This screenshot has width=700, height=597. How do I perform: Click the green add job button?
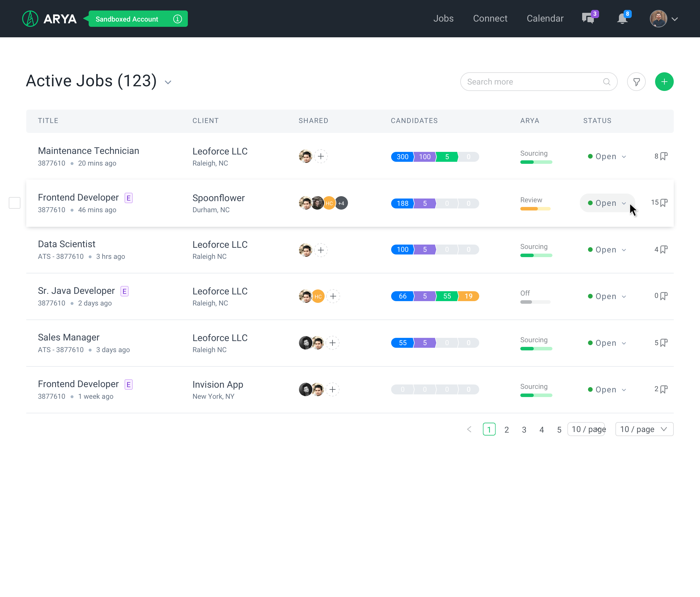(664, 82)
